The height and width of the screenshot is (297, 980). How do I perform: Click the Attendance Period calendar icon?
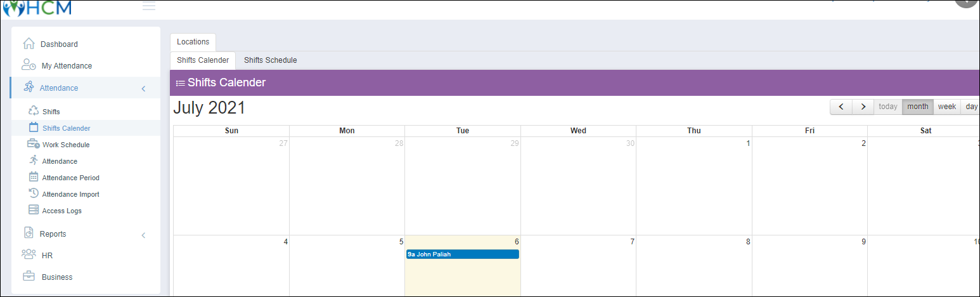click(34, 177)
